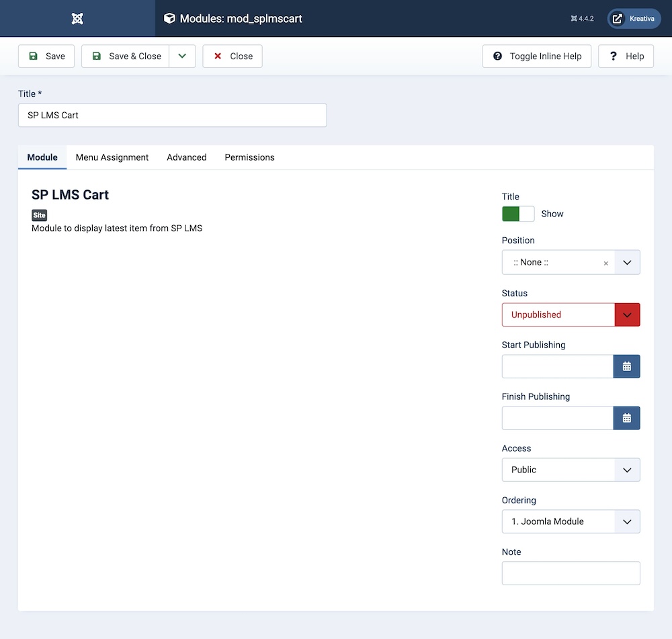
Task: Click Joomla version 4.4.2 indicator
Action: point(582,19)
